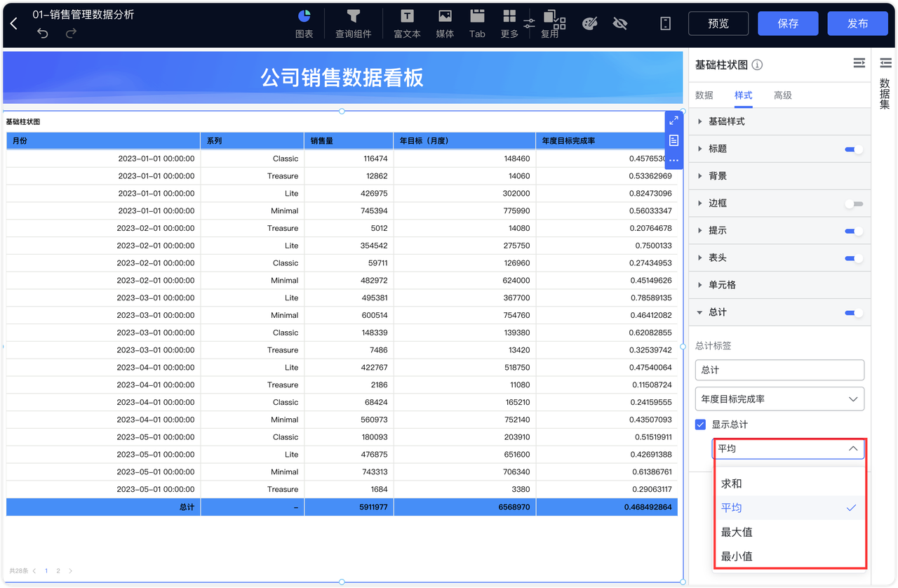898x588 pixels.
Task: Switch to the 高级 tab
Action: coord(782,95)
